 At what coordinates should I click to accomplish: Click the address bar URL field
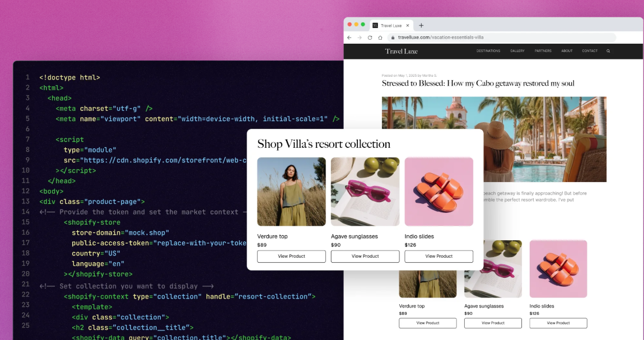501,38
